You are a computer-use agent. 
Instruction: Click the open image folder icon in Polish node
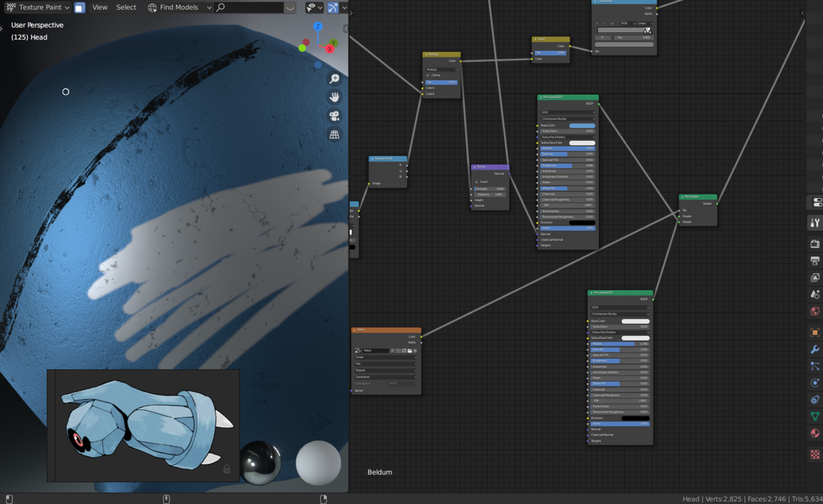tap(409, 350)
